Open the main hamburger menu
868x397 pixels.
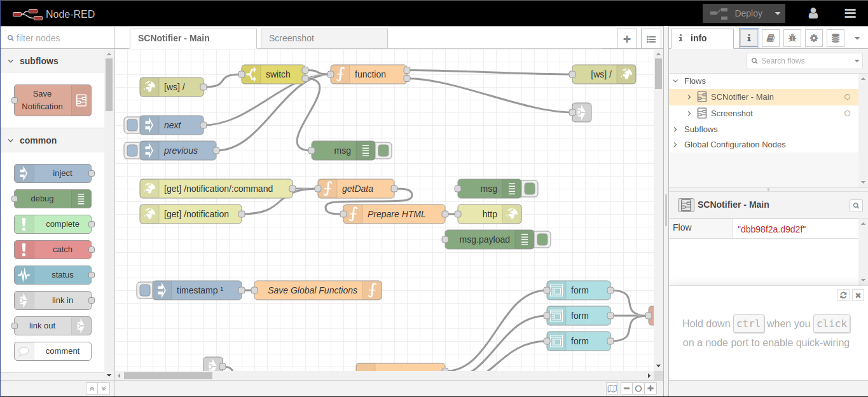pyautogui.click(x=850, y=13)
